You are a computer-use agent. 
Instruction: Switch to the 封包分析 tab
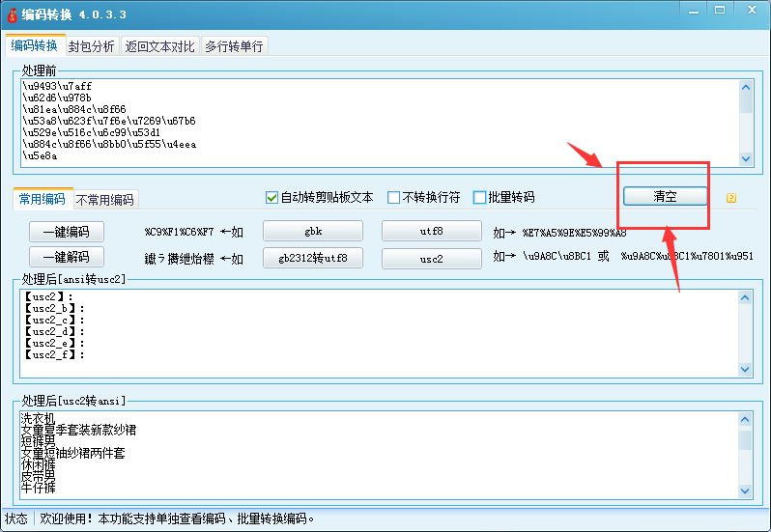click(91, 46)
